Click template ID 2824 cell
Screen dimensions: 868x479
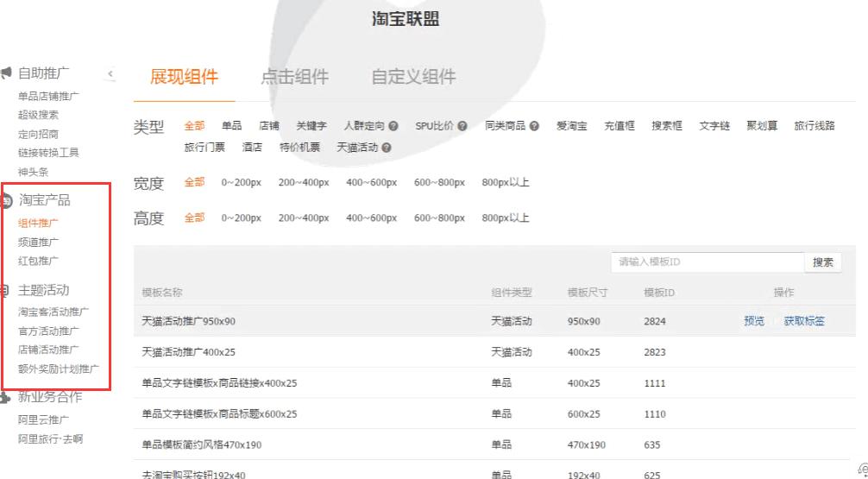point(655,321)
